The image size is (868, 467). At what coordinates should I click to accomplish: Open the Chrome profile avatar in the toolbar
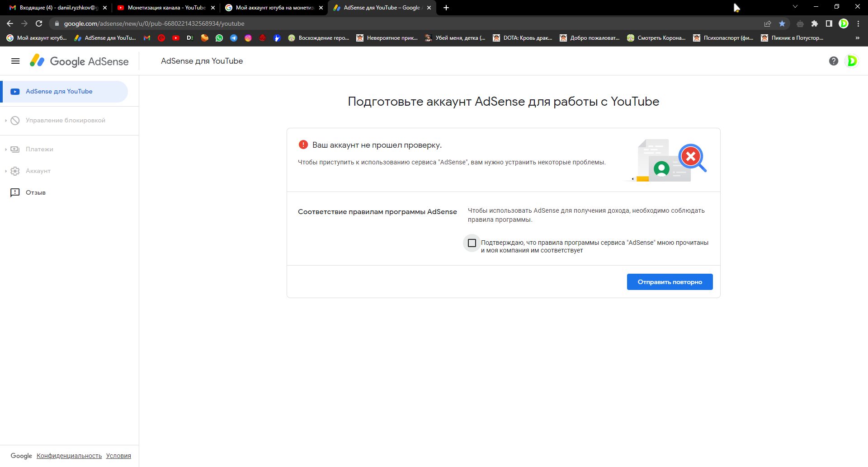[844, 23]
